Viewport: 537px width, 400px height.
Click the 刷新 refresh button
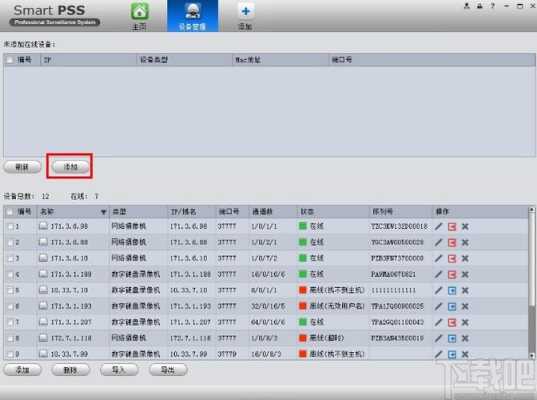point(22,167)
